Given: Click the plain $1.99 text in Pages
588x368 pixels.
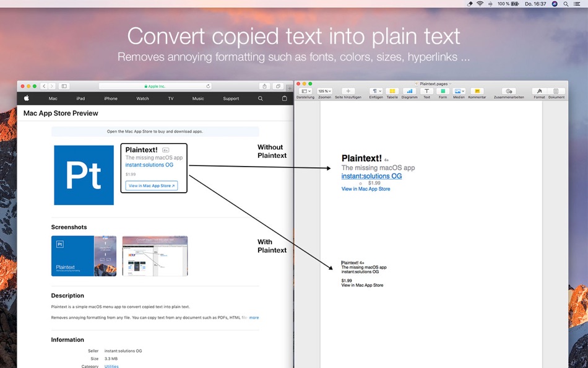Looking at the screenshot, I should 347,281.
